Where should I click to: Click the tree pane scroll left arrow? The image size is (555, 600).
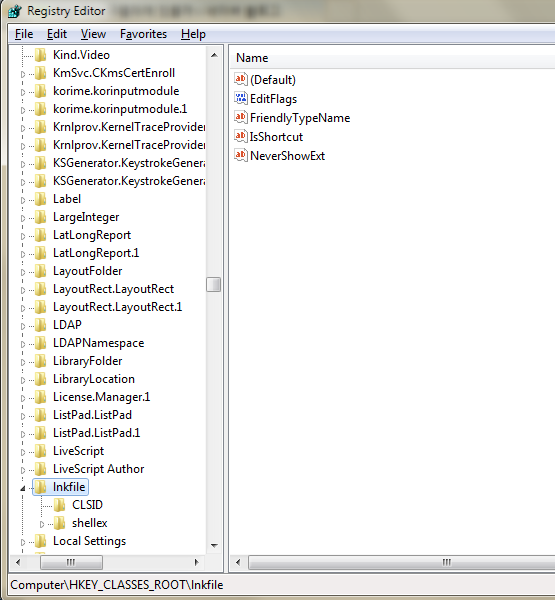[18, 562]
